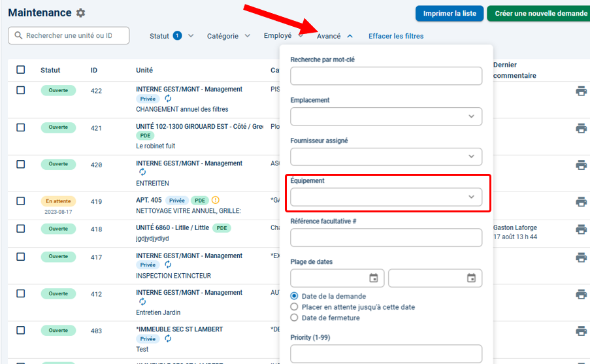Image resolution: width=590 pixels, height=364 pixels.
Task: Click the 'Référence facultative #' field
Action: coord(386,237)
